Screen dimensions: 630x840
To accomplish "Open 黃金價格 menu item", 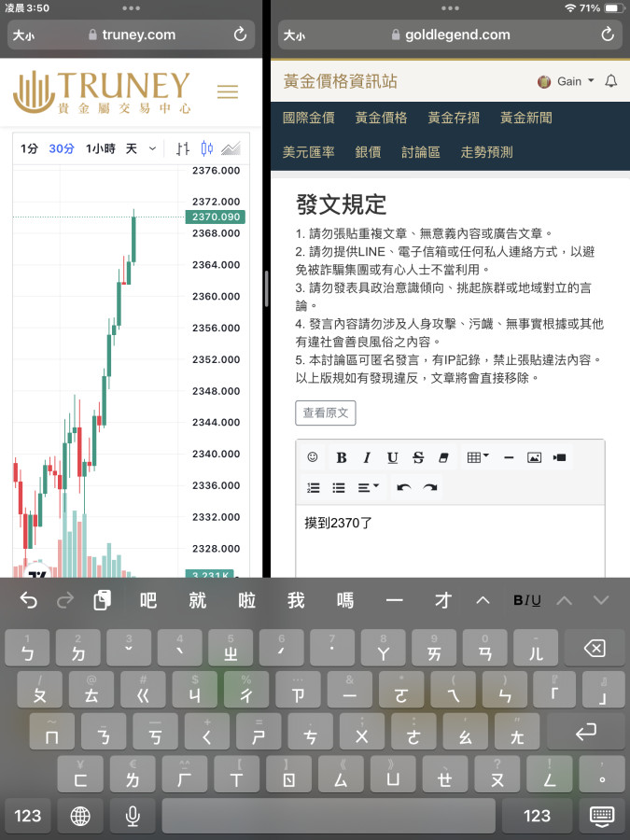I will tap(381, 118).
